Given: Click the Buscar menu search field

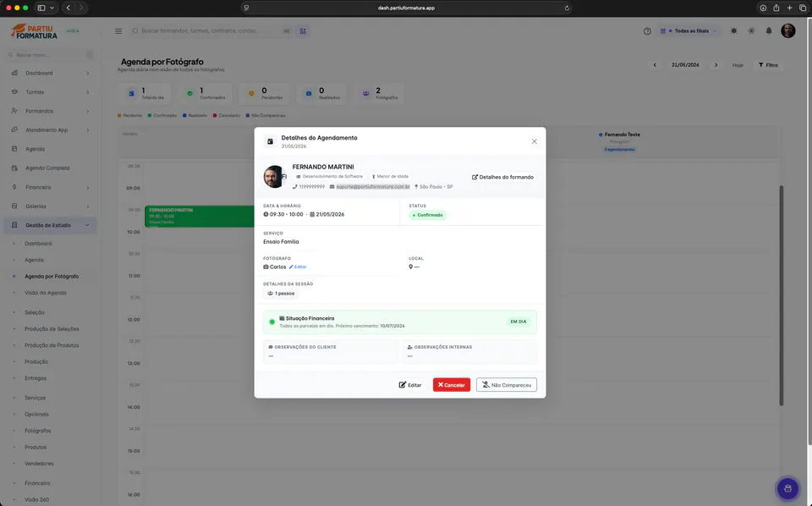Looking at the screenshot, I should tap(49, 55).
